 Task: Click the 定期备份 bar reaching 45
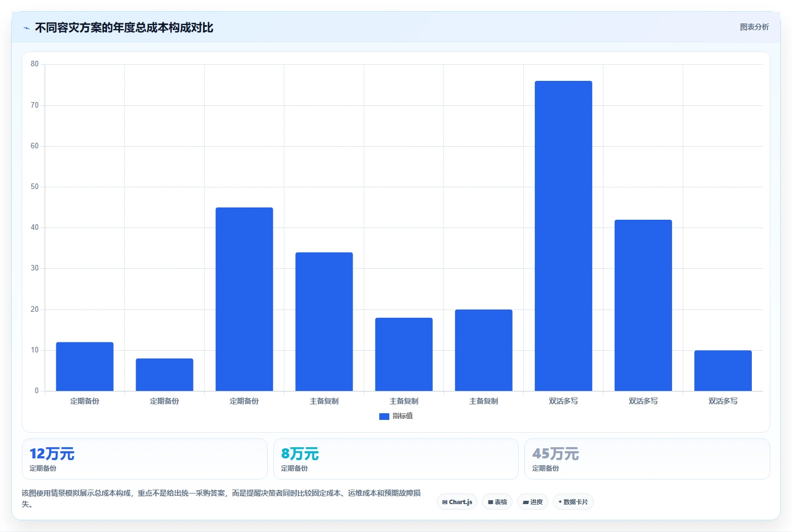point(244,299)
